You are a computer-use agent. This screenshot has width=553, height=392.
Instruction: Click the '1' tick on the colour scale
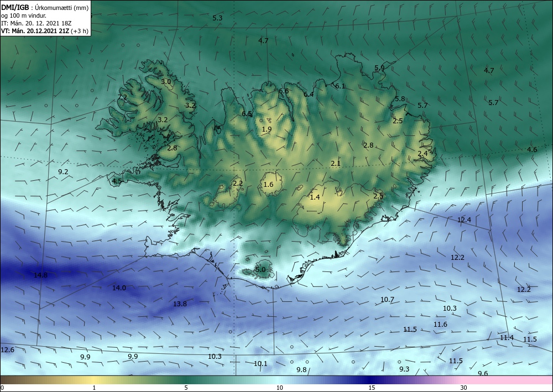tap(94, 388)
